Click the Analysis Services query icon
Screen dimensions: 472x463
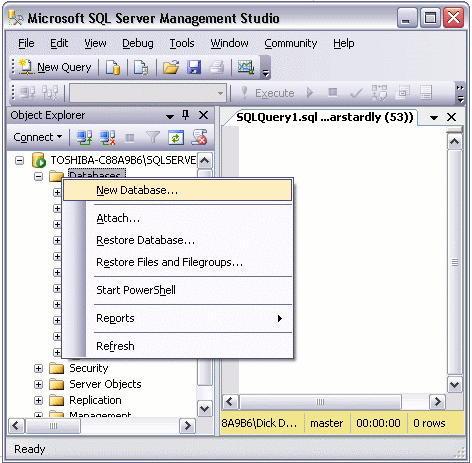pyautogui.click(x=141, y=67)
